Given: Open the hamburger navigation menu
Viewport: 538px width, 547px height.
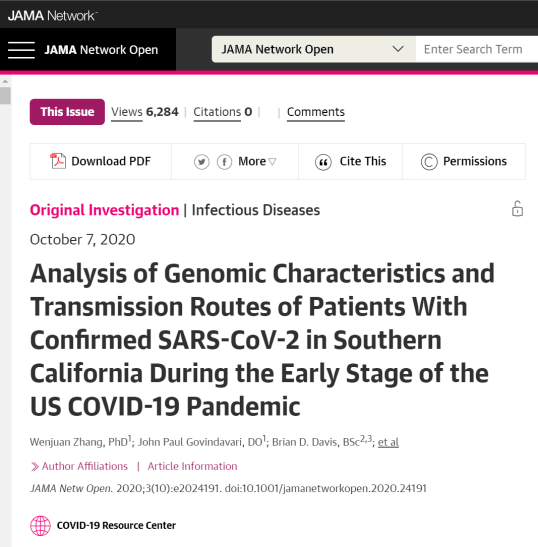Looking at the screenshot, I should [x=21, y=50].
